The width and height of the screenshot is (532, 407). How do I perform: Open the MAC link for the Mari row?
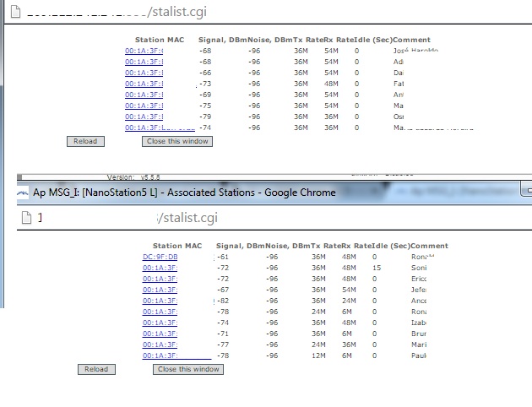[160, 345]
